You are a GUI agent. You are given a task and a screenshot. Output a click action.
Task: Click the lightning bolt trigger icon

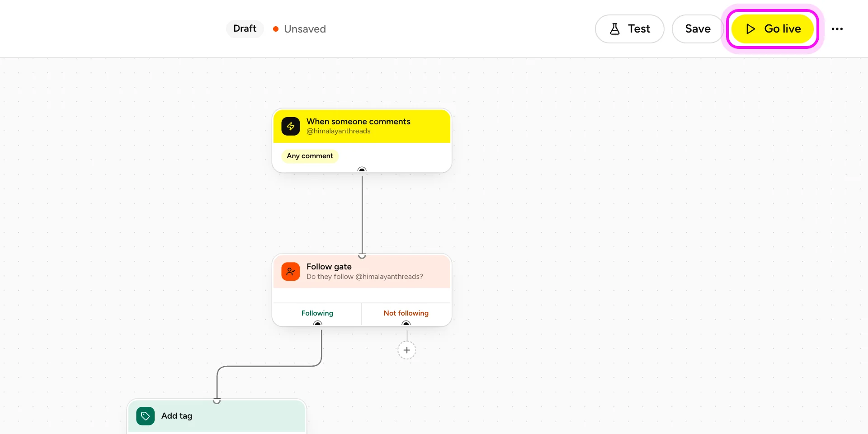point(291,126)
